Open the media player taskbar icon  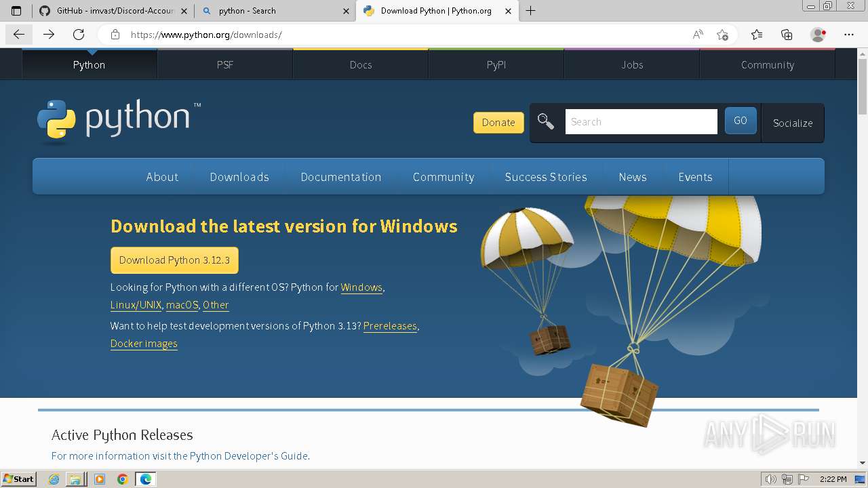[100, 479]
